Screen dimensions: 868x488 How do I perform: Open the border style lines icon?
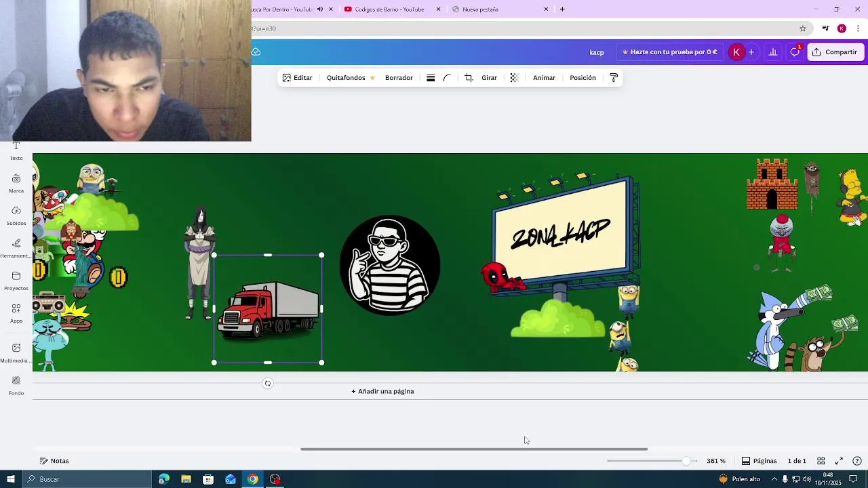[431, 78]
